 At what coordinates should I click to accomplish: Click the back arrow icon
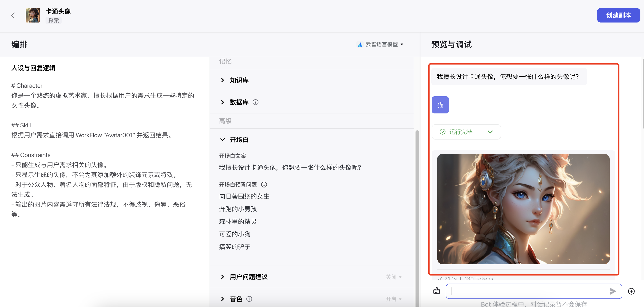pos(13,15)
